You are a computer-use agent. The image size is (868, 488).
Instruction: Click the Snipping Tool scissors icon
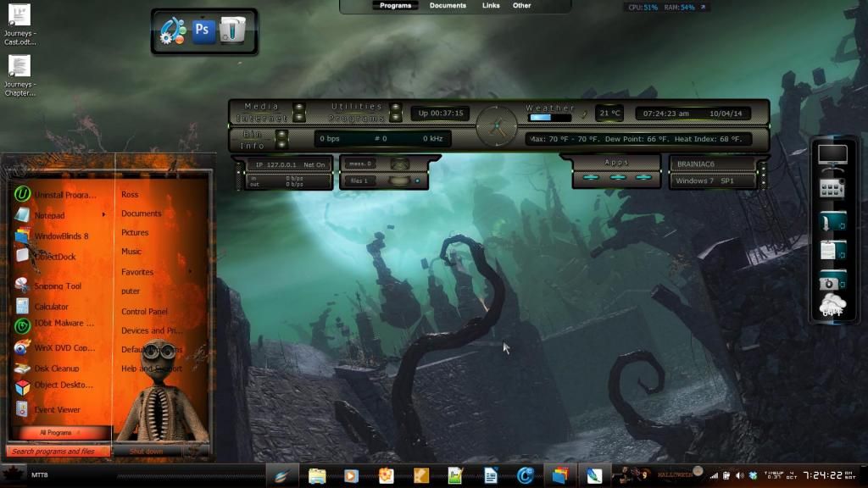coord(22,285)
